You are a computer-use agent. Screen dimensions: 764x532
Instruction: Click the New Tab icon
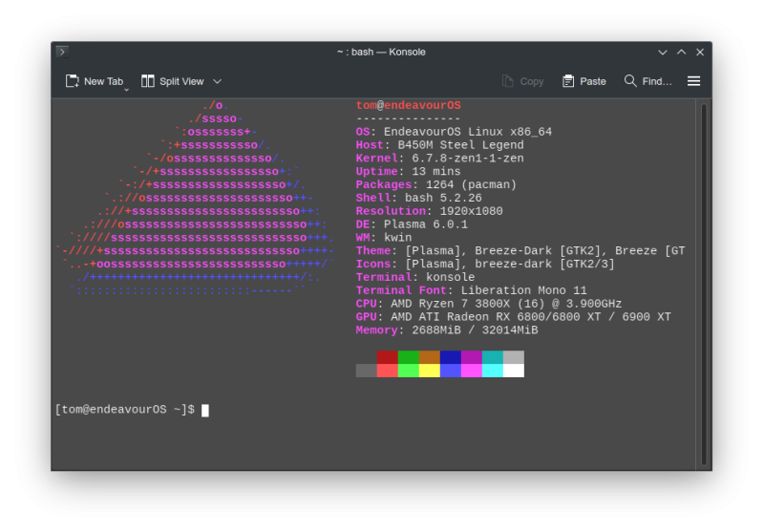[73, 81]
